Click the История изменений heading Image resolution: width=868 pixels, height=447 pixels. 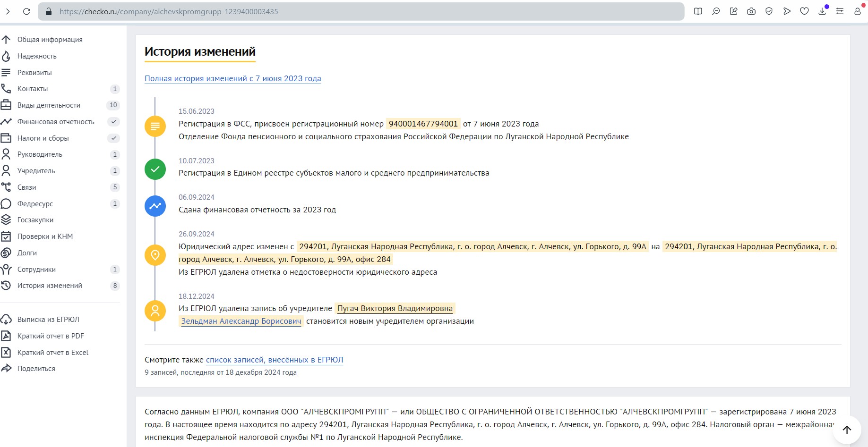point(200,51)
